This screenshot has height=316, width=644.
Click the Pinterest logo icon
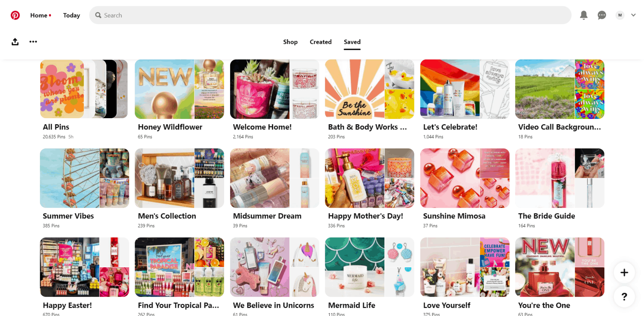15,15
